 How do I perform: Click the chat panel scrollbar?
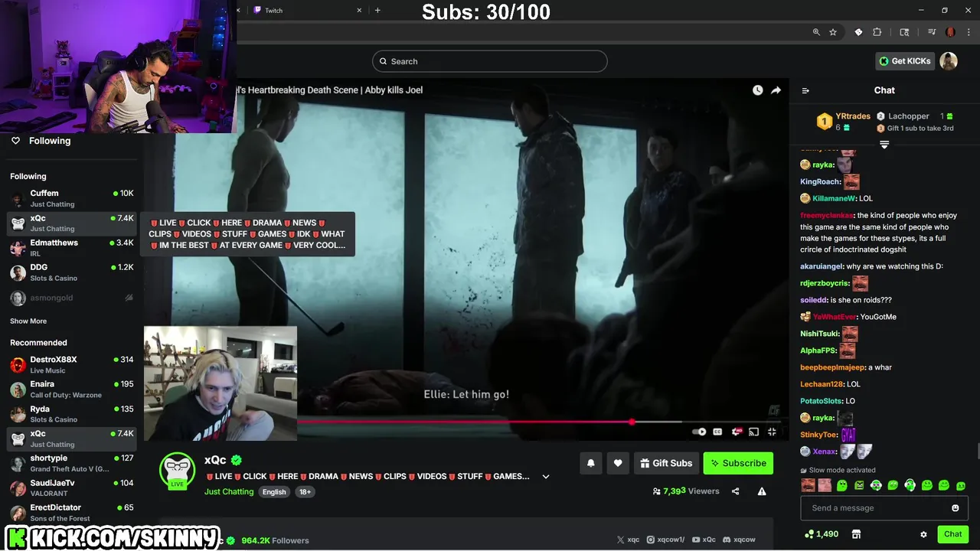[x=978, y=452]
